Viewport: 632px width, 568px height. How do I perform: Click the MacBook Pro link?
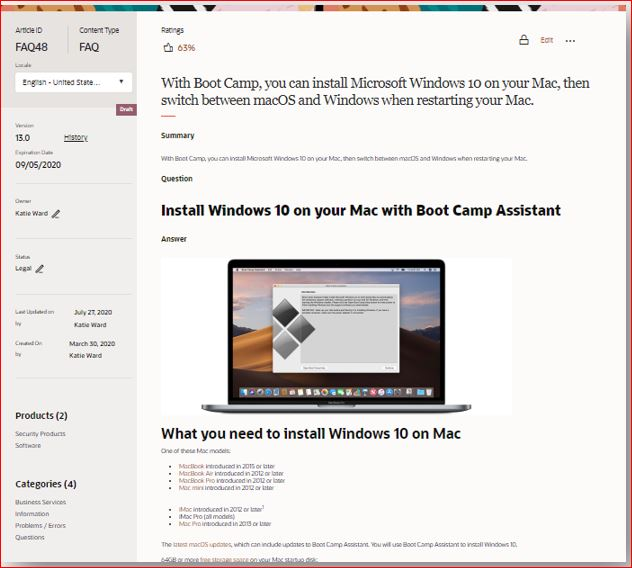coord(197,481)
